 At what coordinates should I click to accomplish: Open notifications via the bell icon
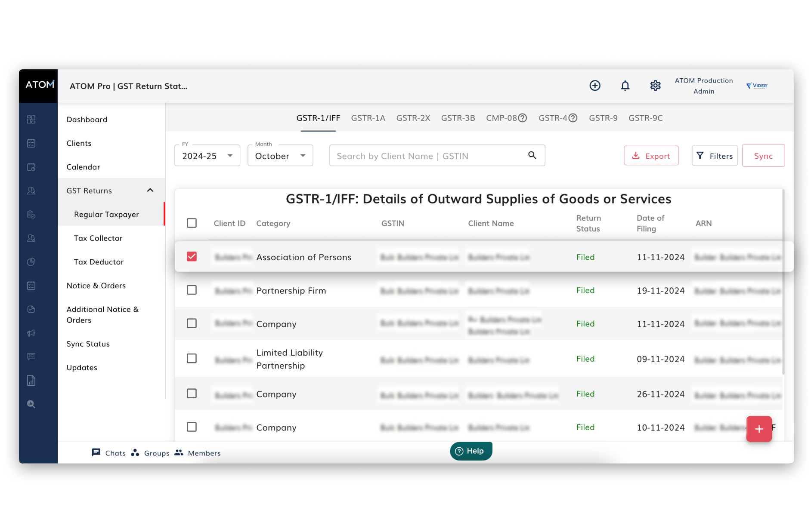coord(625,86)
